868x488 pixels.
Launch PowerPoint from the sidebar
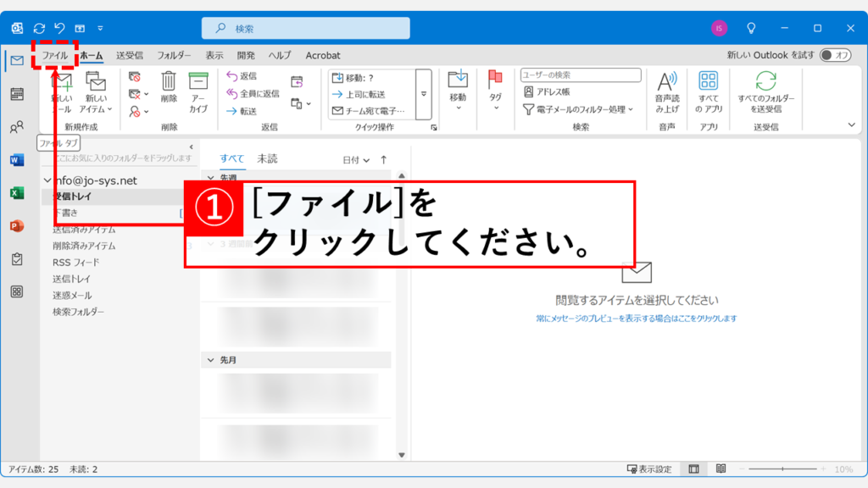pyautogui.click(x=17, y=225)
